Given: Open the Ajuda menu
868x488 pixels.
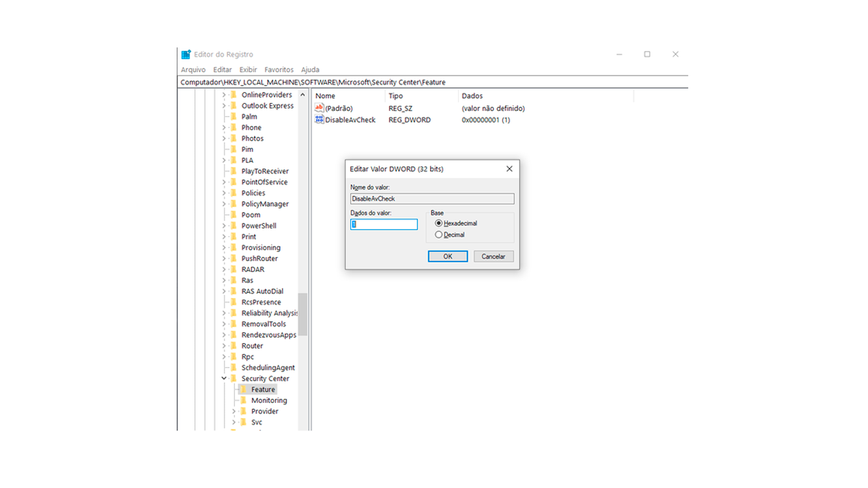Looking at the screenshot, I should click(x=310, y=70).
